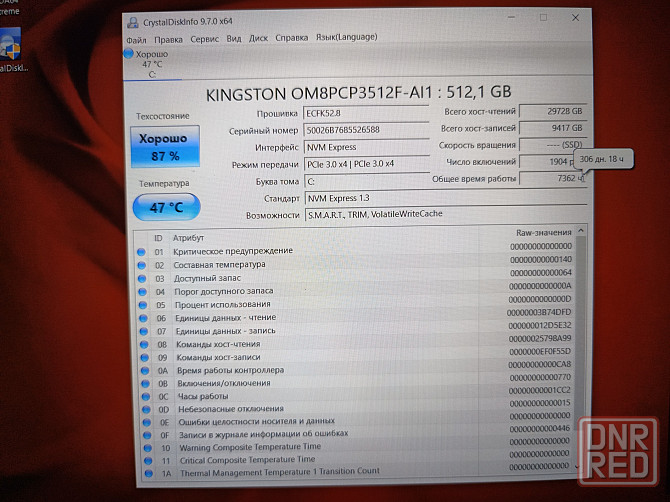Click the Режим передачи field PCIe 3.0 x4

[x=367, y=164]
